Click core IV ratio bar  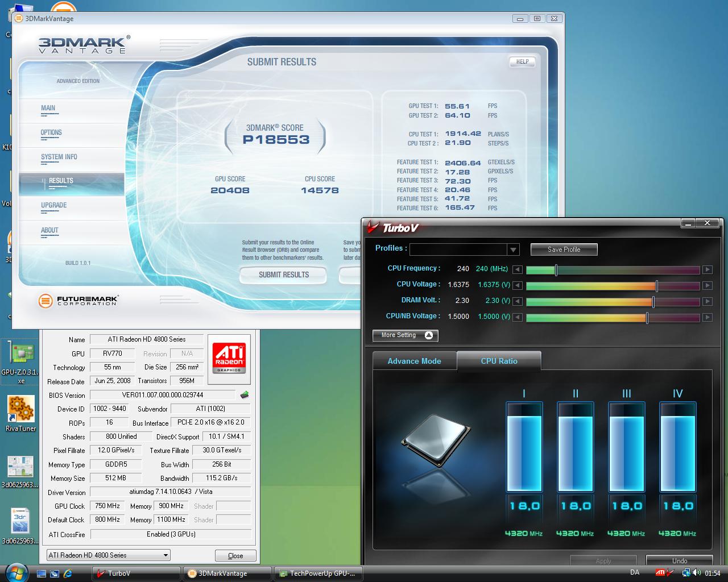tap(677, 447)
